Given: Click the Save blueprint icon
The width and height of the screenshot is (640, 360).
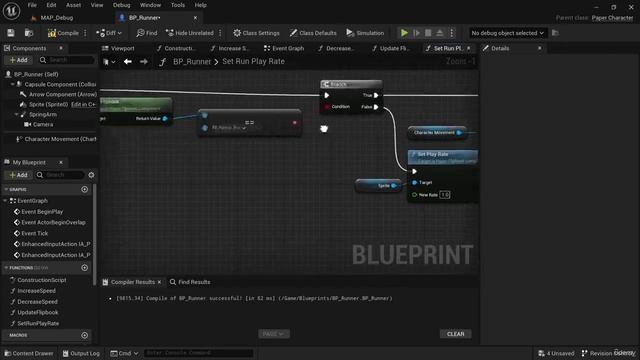Looking at the screenshot, I should pos(11,33).
